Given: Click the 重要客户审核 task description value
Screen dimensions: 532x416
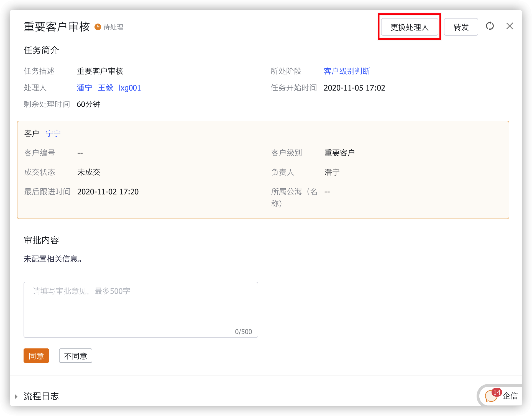Looking at the screenshot, I should point(100,71).
